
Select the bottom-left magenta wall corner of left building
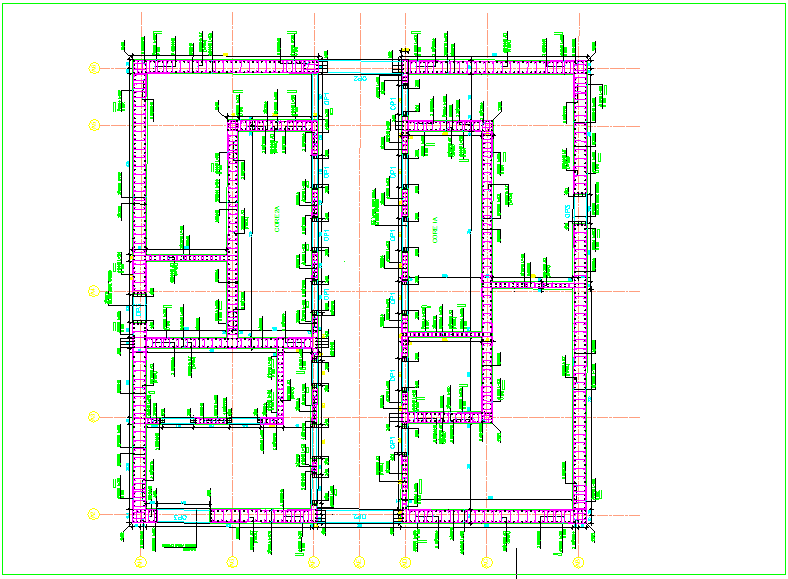tap(140, 516)
